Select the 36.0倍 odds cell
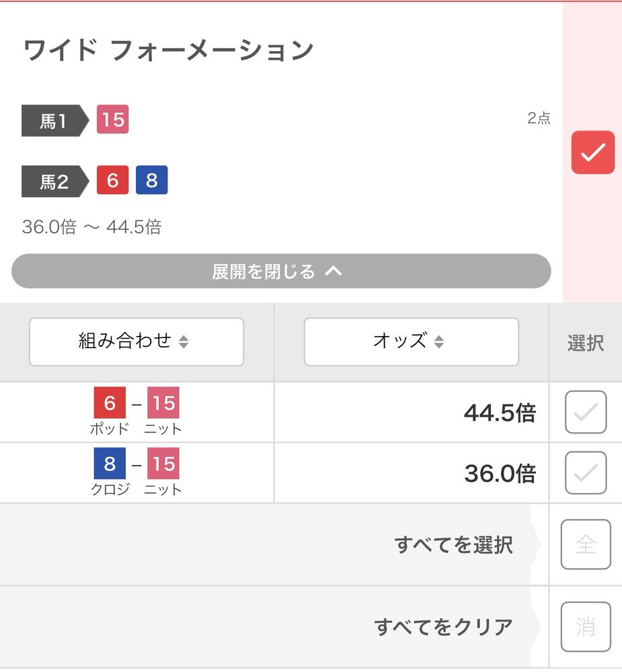The image size is (622, 672). 412,473
